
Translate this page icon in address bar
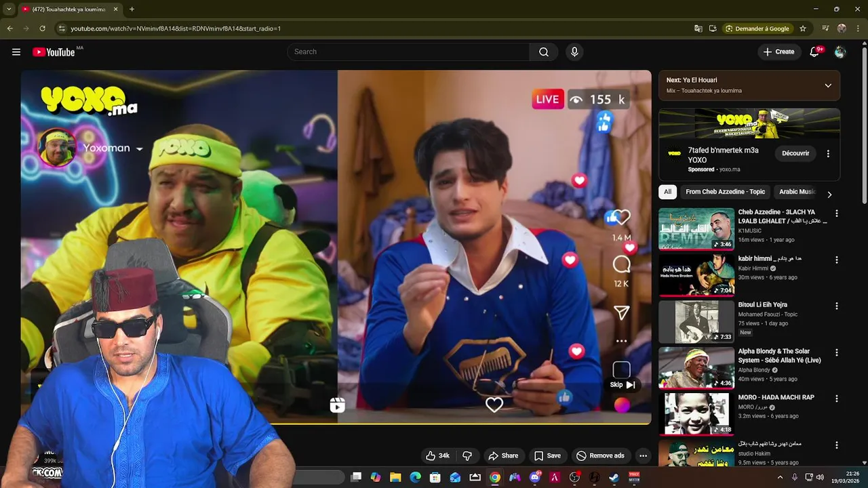click(698, 28)
